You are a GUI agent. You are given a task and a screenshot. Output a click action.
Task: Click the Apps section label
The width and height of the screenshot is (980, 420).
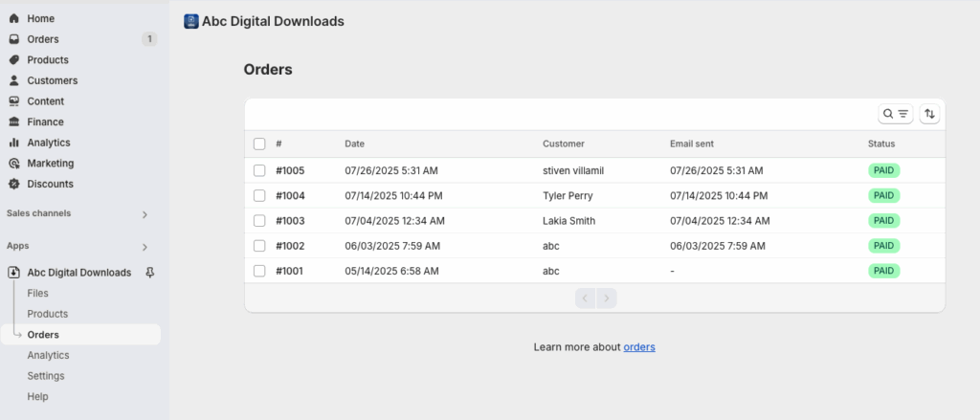pyautogui.click(x=18, y=246)
